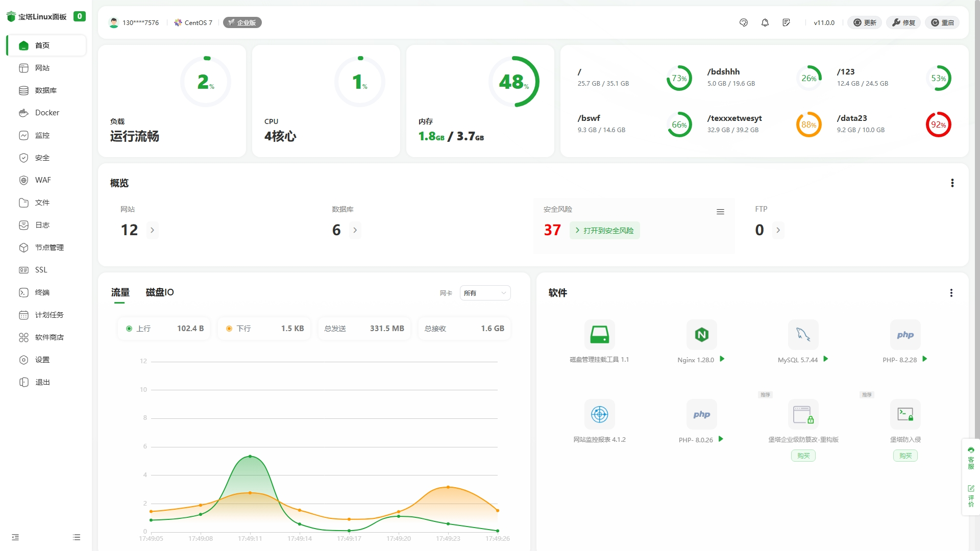This screenshot has height=551, width=980.
Task: Click the restart button in header
Action: tap(942, 22)
